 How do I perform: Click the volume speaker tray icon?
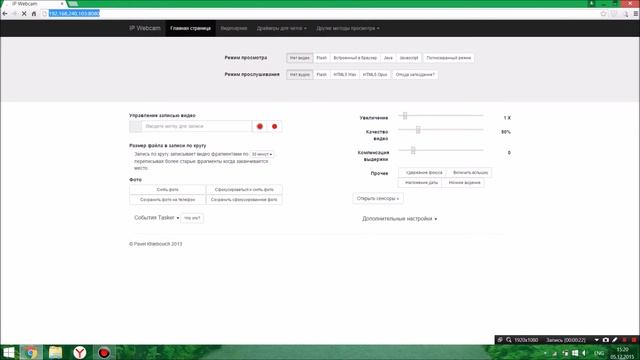tap(584, 353)
